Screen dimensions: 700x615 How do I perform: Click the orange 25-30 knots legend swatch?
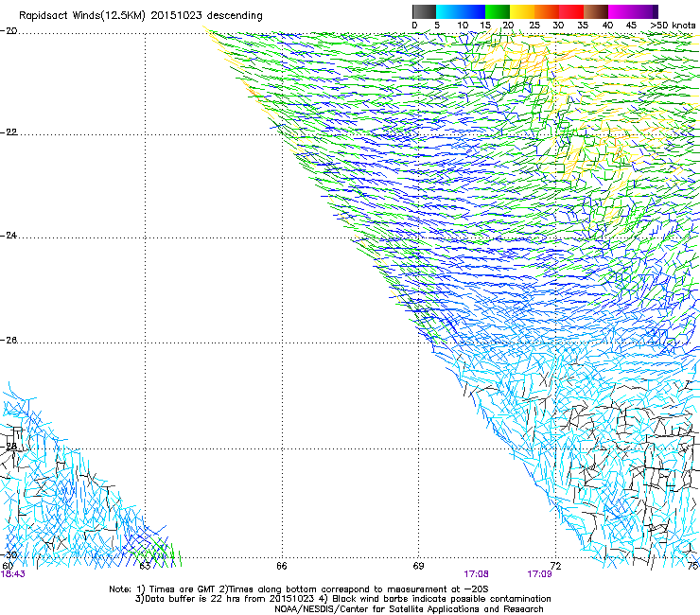pos(547,11)
